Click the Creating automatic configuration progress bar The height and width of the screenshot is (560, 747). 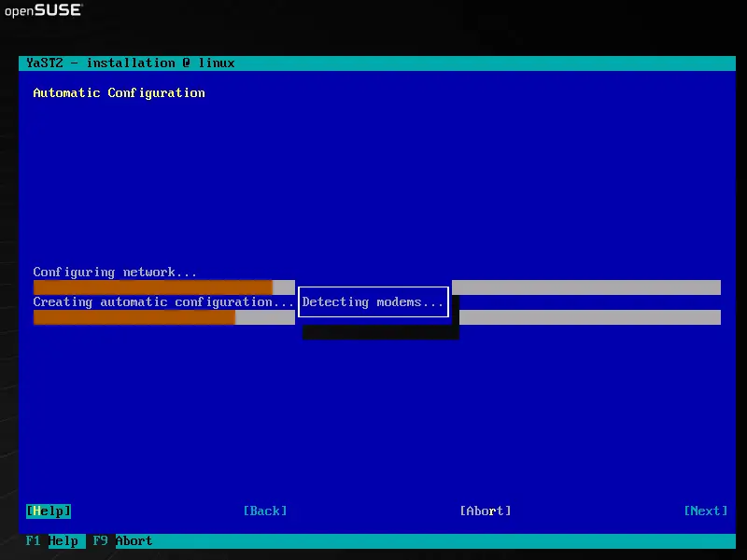pos(377,317)
